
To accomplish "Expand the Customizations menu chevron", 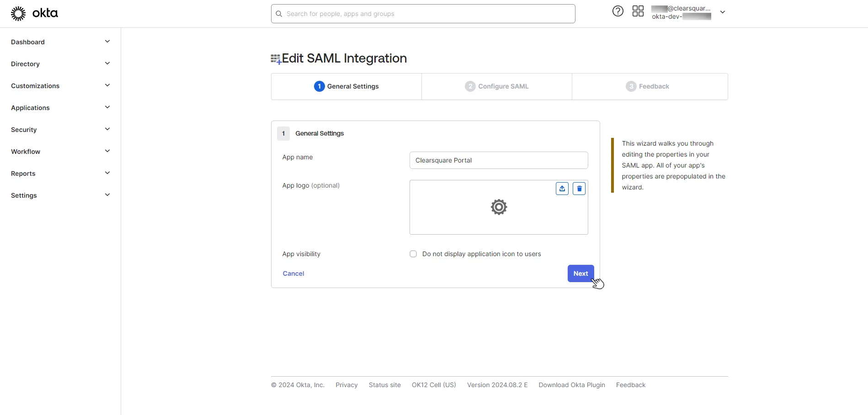I will (x=107, y=85).
